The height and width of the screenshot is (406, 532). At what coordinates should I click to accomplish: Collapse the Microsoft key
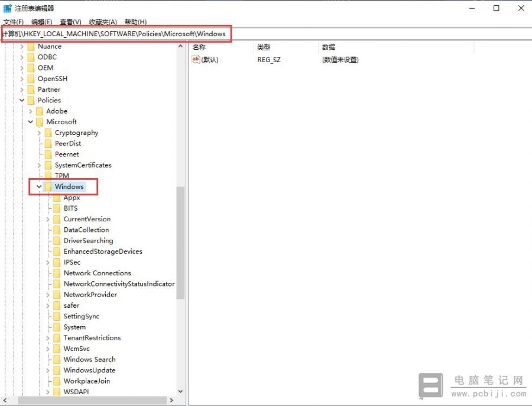pyautogui.click(x=31, y=122)
